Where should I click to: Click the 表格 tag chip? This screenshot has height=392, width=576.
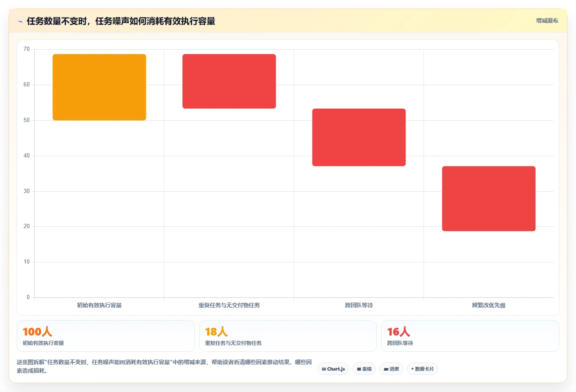point(364,369)
